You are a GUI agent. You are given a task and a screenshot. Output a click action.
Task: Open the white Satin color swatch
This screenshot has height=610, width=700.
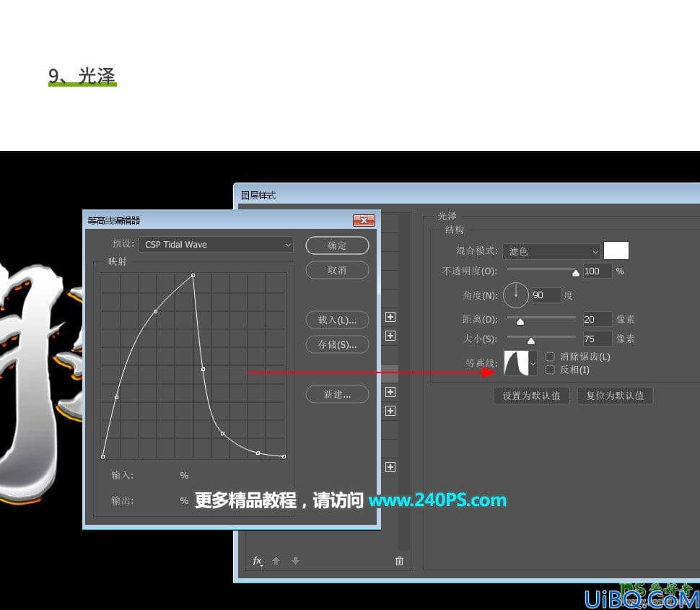(x=616, y=250)
